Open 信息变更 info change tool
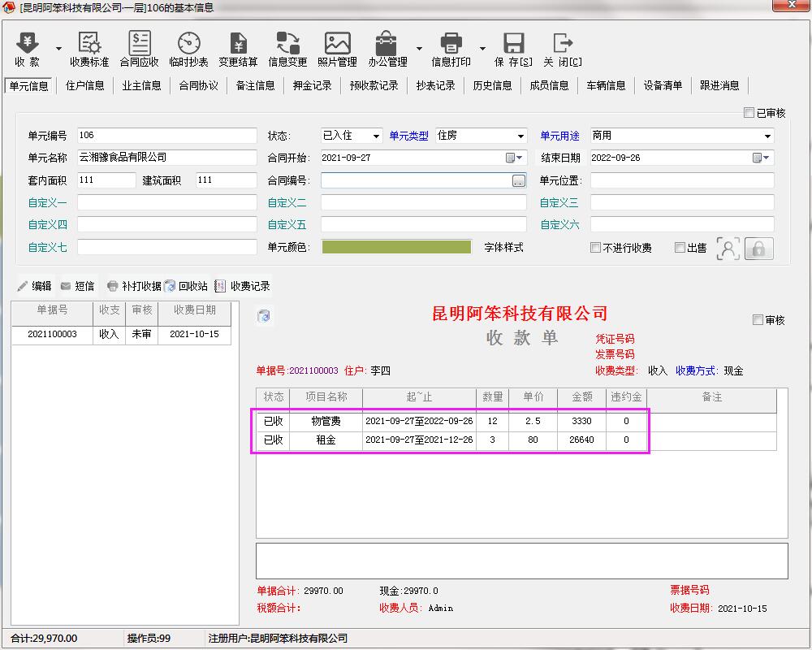This screenshot has width=812, height=650. [x=288, y=50]
